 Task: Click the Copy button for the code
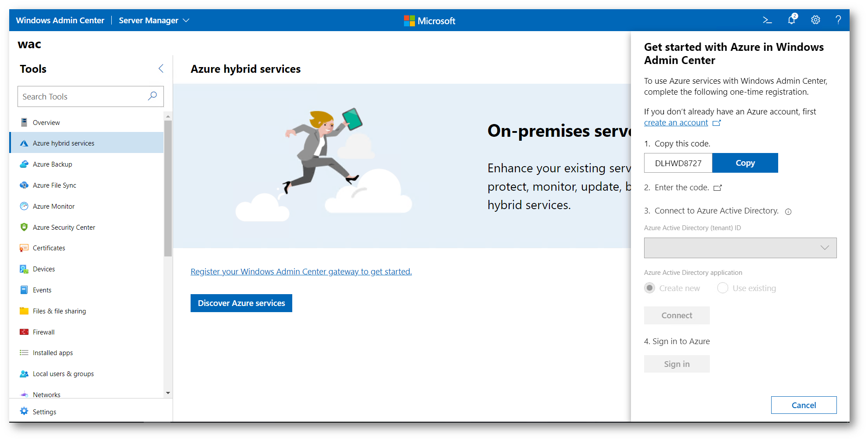click(x=745, y=163)
